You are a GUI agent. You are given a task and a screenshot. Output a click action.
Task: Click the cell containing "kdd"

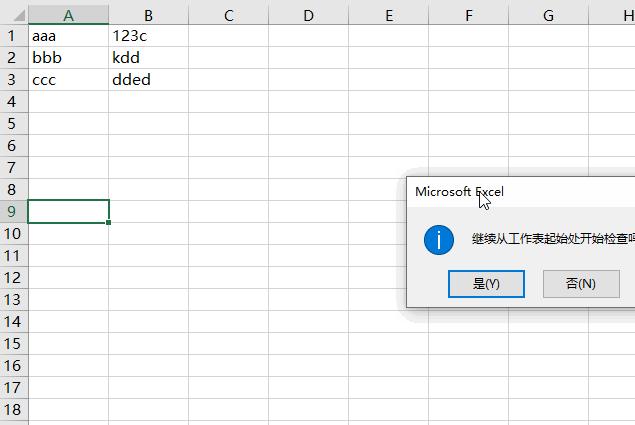pos(148,58)
